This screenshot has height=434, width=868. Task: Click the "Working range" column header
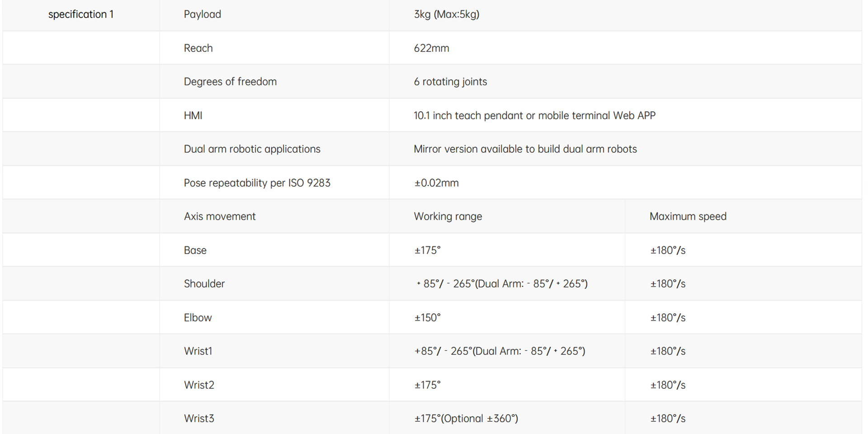click(x=448, y=217)
